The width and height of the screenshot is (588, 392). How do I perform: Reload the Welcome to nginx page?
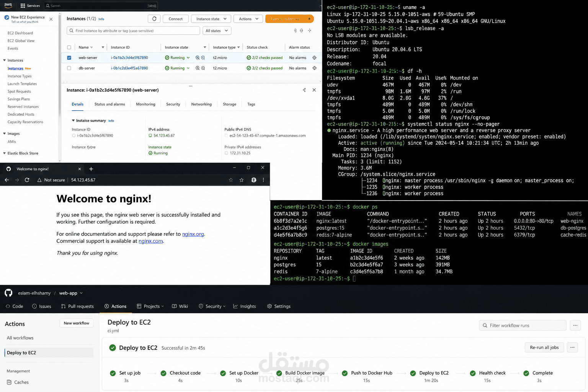pos(27,180)
